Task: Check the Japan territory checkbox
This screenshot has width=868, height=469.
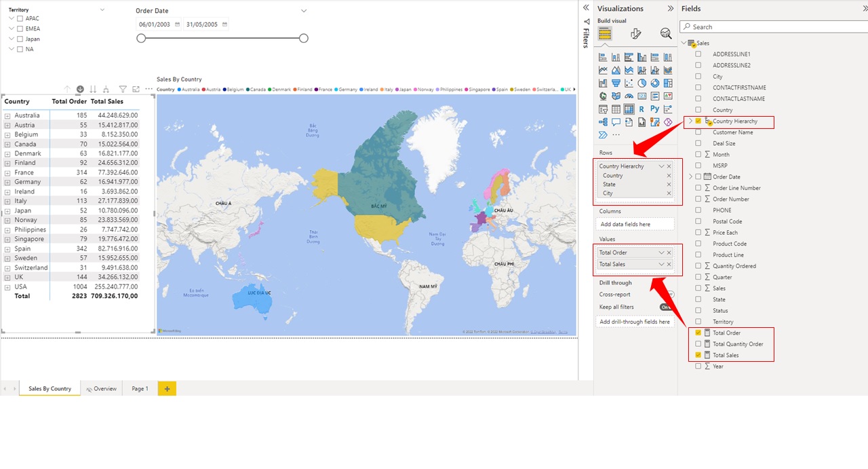Action: coord(18,39)
